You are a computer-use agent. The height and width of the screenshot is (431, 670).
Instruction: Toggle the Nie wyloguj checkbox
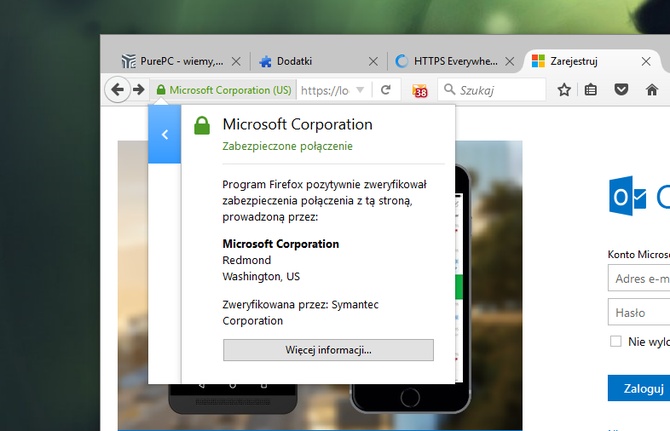(x=616, y=341)
